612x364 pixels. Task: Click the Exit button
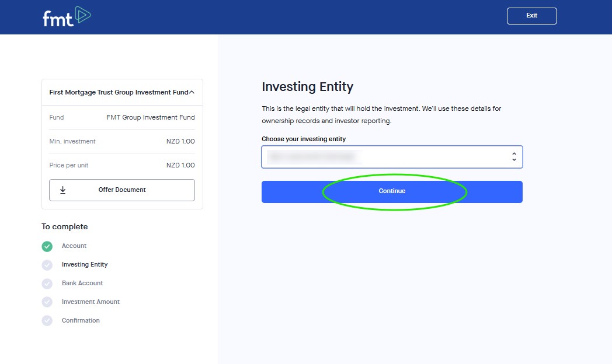click(x=531, y=16)
